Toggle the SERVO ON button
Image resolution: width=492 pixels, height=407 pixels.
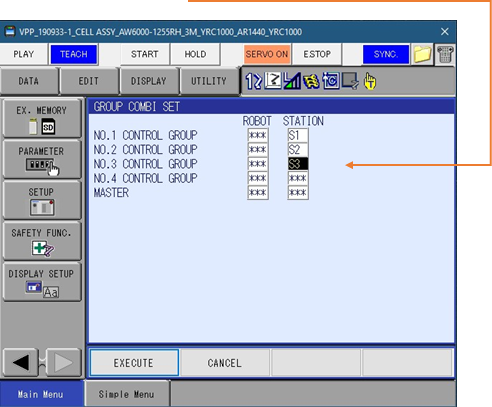[x=267, y=54]
